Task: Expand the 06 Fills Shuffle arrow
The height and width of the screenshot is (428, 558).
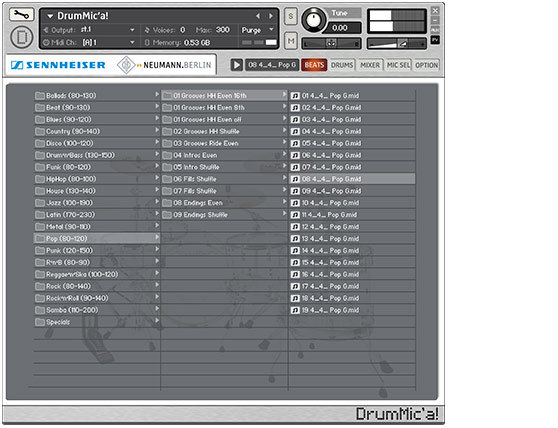Action: pos(284,178)
